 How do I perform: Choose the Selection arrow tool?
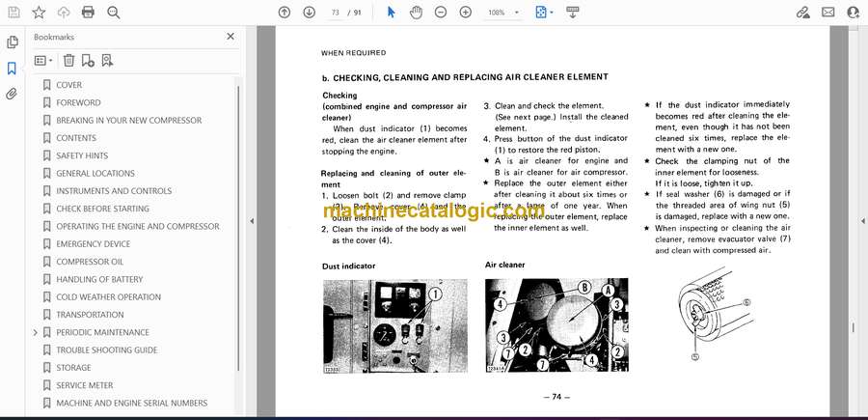[392, 13]
